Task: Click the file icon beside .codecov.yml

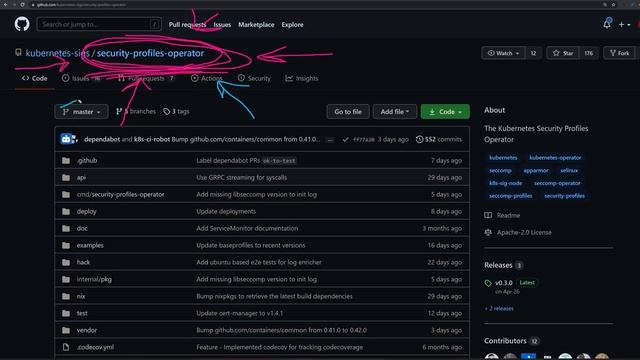Action: point(66,347)
